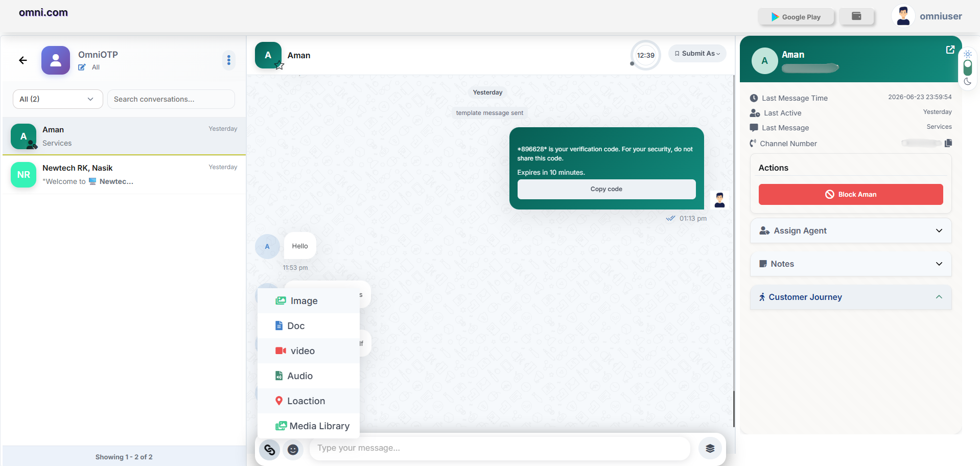This screenshot has width=980, height=466.
Task: Choose Image from the attachment menu
Action: pyautogui.click(x=309, y=301)
